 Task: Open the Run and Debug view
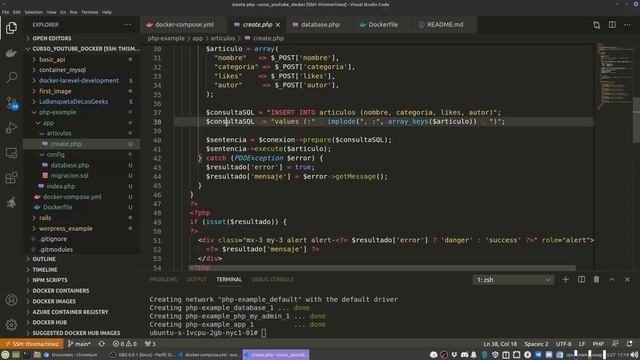point(11,128)
